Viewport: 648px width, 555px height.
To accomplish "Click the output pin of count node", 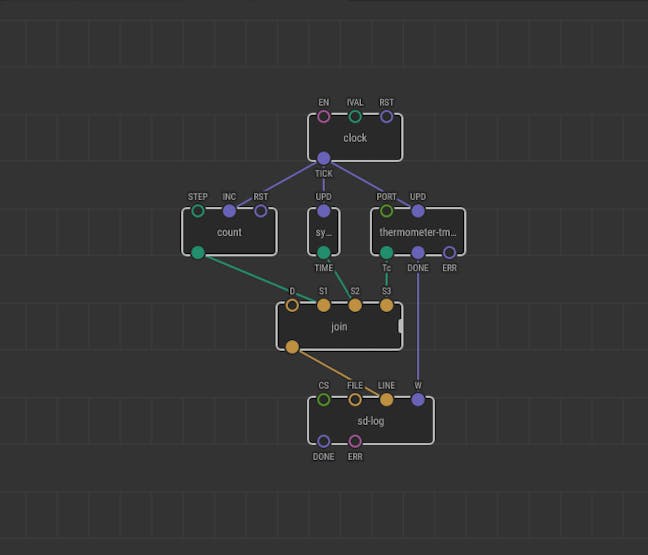I will pyautogui.click(x=198, y=252).
